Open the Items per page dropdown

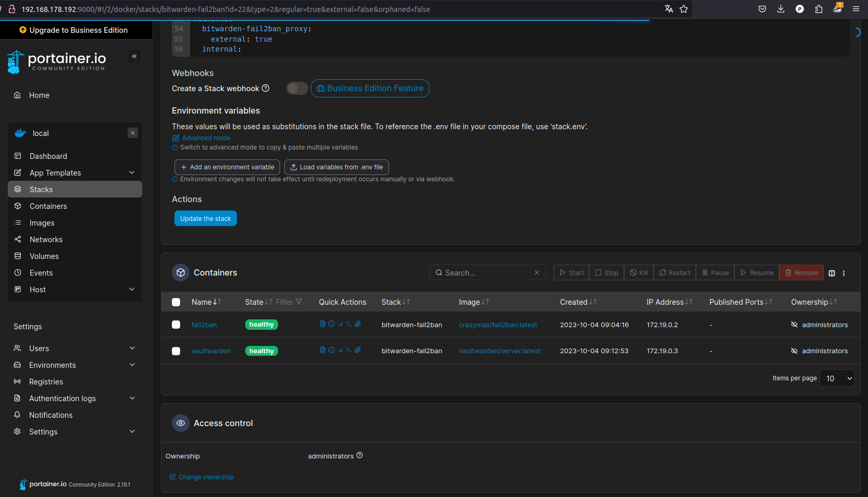[x=837, y=378]
